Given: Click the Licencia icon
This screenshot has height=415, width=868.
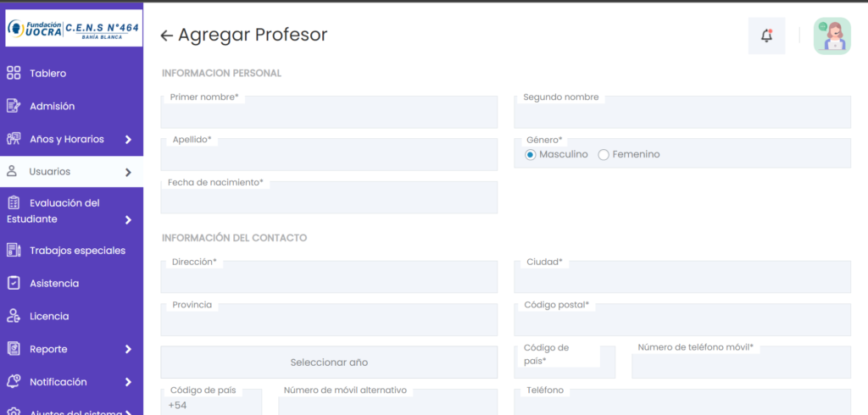Looking at the screenshot, I should tap(14, 316).
